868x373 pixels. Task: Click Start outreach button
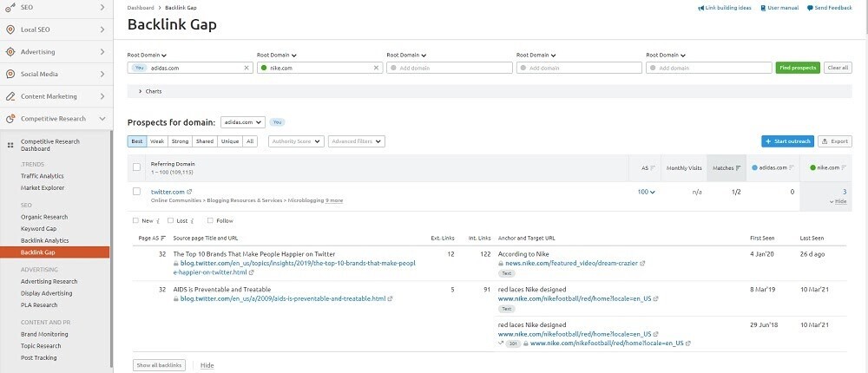pyautogui.click(x=788, y=141)
